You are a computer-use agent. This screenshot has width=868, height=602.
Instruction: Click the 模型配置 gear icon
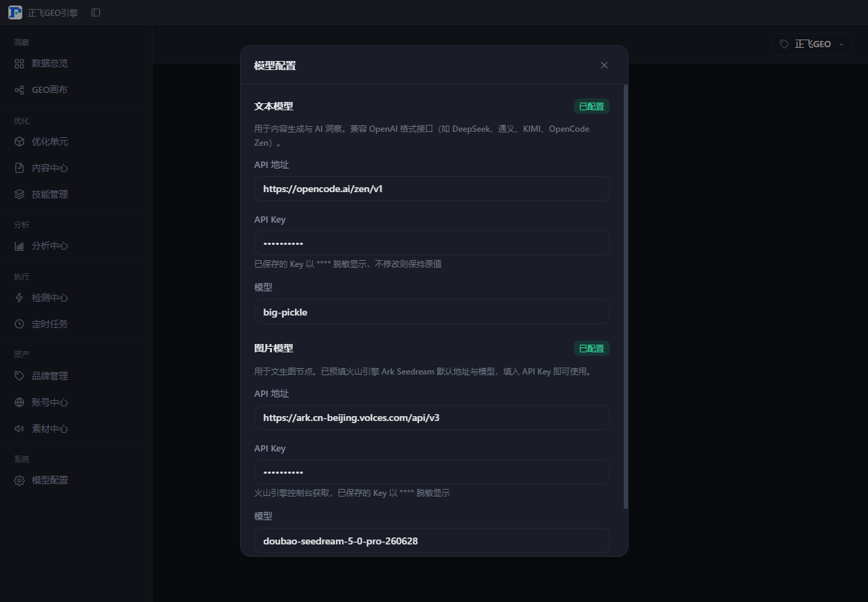[x=19, y=480]
